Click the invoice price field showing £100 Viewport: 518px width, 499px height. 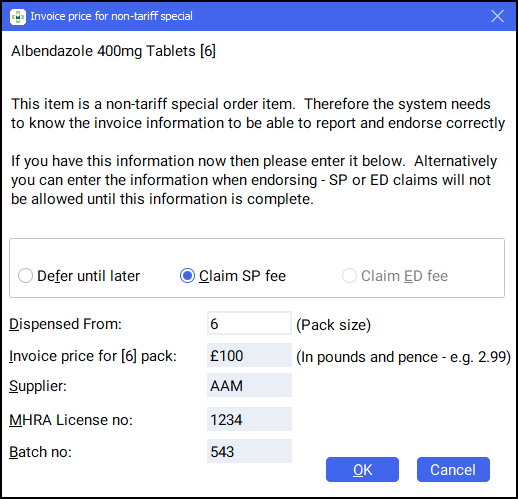249,355
